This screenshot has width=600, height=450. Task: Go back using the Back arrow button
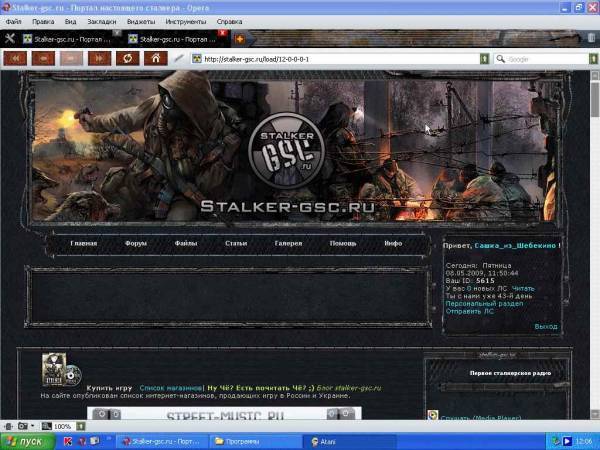coord(44,59)
